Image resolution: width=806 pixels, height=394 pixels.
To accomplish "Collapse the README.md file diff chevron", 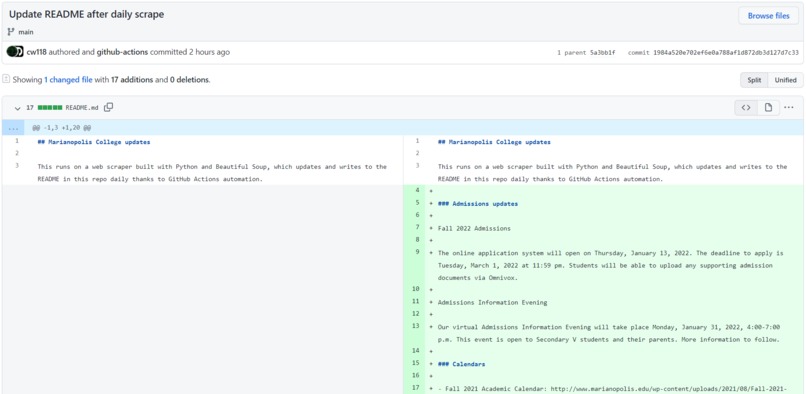I will coord(17,108).
